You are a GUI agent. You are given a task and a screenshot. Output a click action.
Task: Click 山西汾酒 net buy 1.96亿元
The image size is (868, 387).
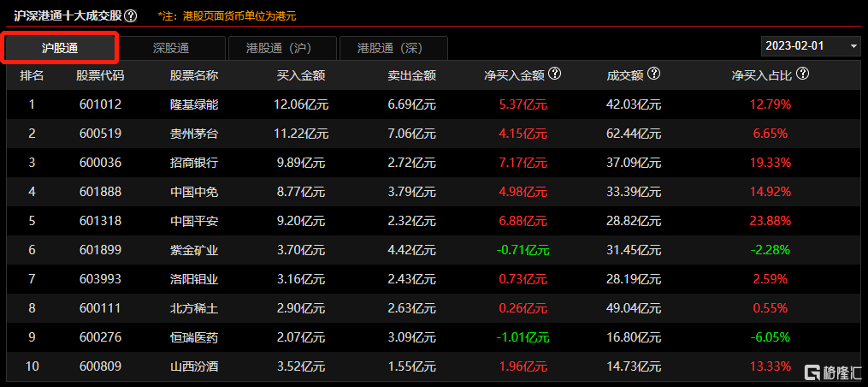(x=523, y=366)
